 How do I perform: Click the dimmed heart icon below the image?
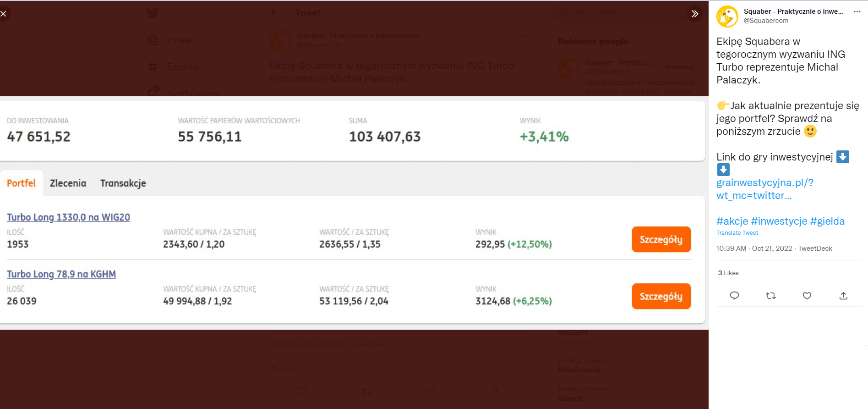click(x=431, y=392)
